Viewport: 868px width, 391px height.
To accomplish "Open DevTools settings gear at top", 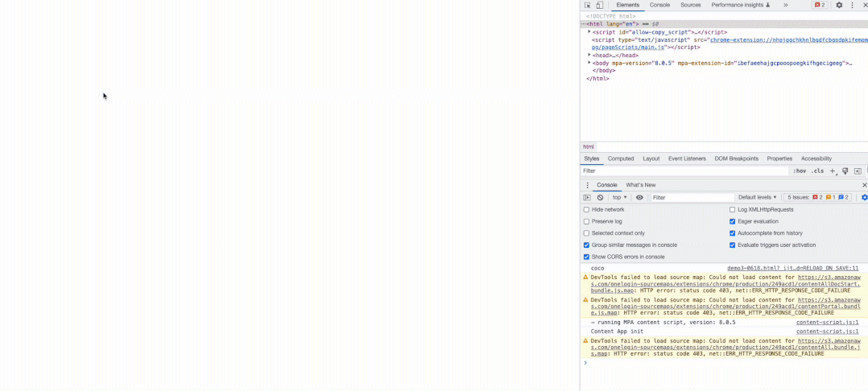I will [839, 5].
